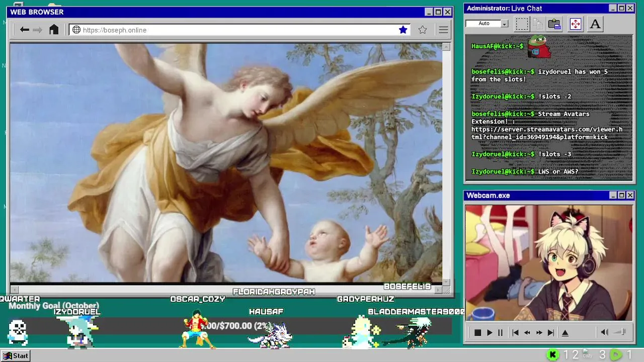Screen dimensions: 644x362
Task: Click the frog emote in Live Chat
Action: click(539, 47)
